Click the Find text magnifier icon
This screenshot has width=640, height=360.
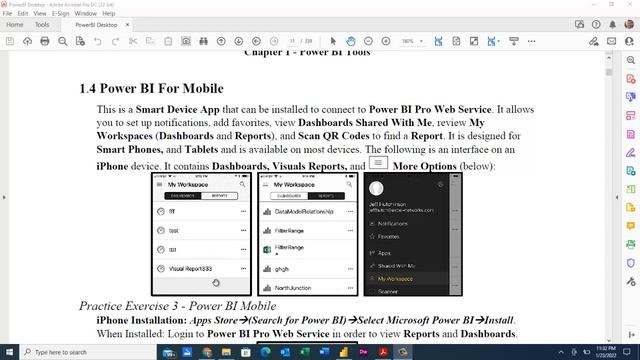62,41
